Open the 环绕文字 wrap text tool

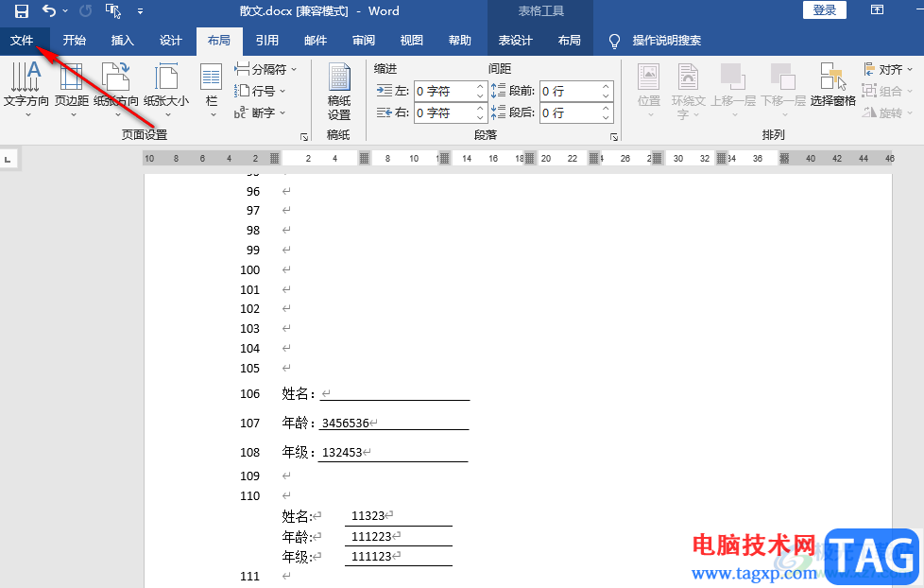[688, 90]
